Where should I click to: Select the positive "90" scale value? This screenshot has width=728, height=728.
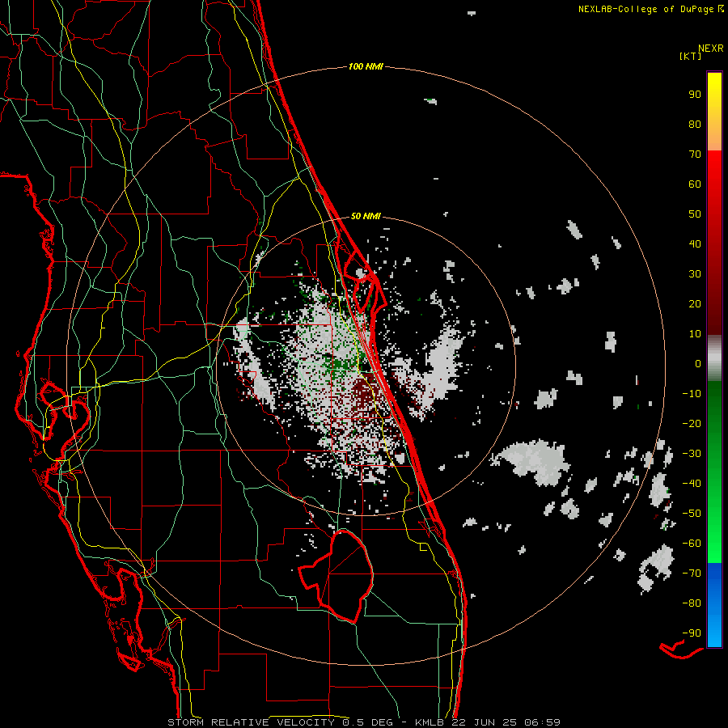(x=695, y=95)
